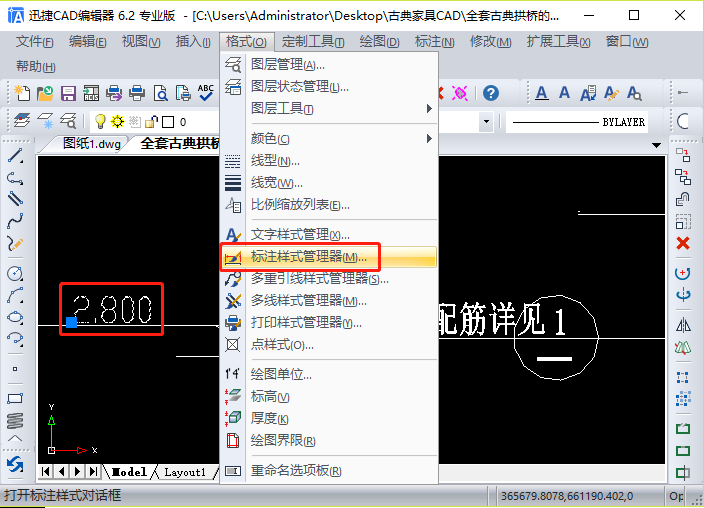Image resolution: width=704 pixels, height=508 pixels.
Task: Open 打印样式管理器 entry
Action: coord(328,322)
